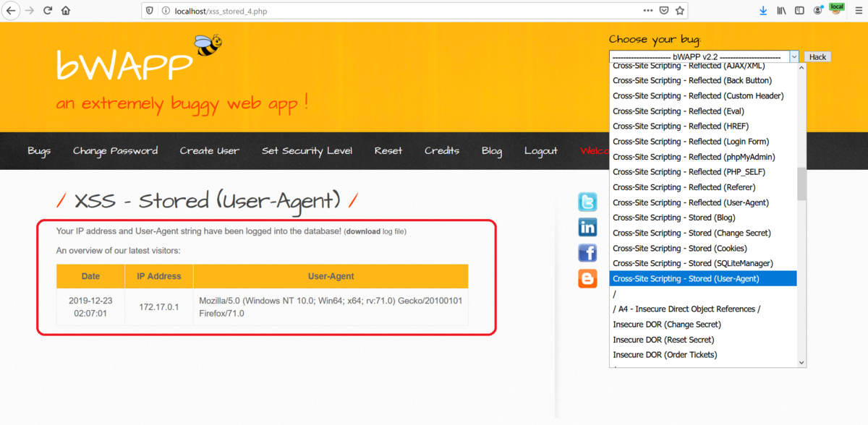The image size is (868, 425).
Task: Go to Create User
Action: click(x=210, y=150)
